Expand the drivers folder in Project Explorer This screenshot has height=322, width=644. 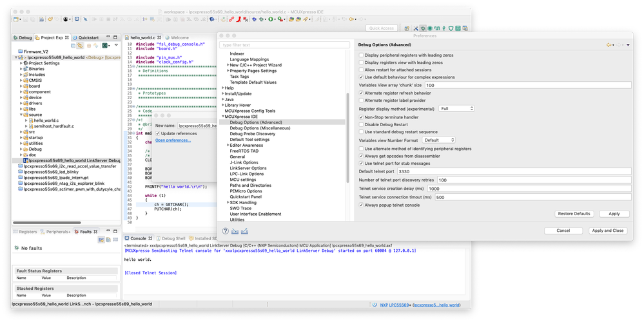[21, 104]
